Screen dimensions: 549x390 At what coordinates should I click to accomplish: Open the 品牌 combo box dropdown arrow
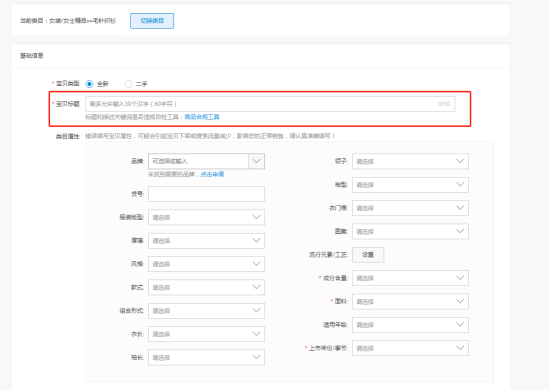point(256,161)
